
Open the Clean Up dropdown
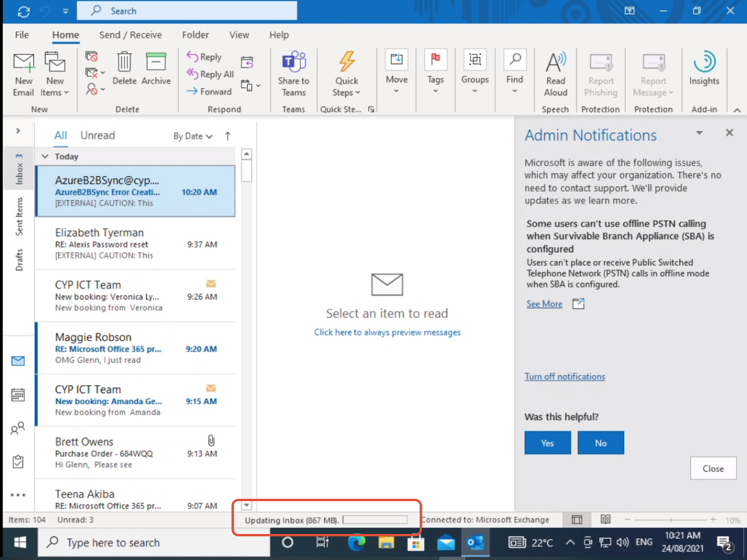[x=95, y=73]
